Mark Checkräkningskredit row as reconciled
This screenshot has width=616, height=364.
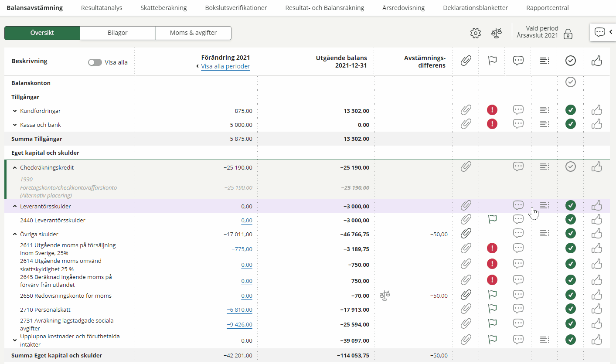click(x=570, y=167)
